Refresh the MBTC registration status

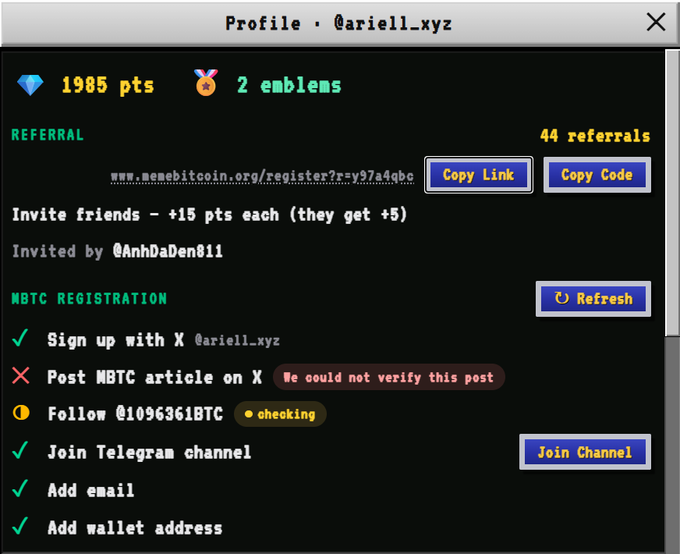[593, 299]
